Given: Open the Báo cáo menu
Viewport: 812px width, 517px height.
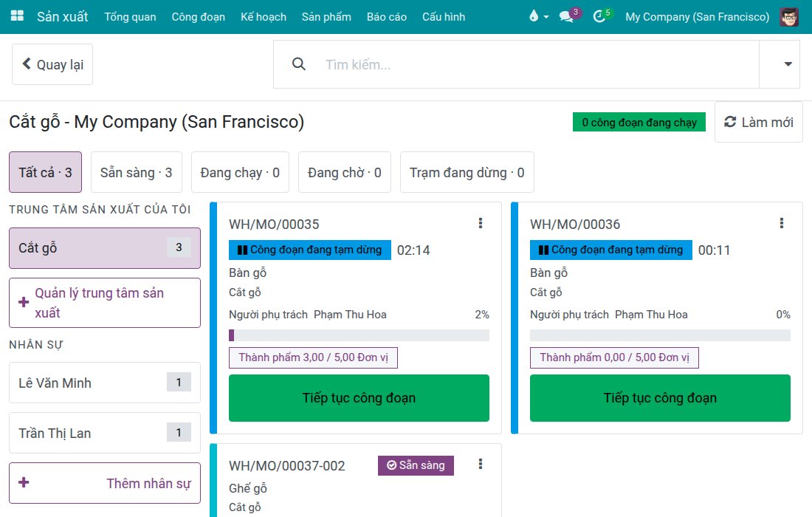Looking at the screenshot, I should tap(386, 16).
